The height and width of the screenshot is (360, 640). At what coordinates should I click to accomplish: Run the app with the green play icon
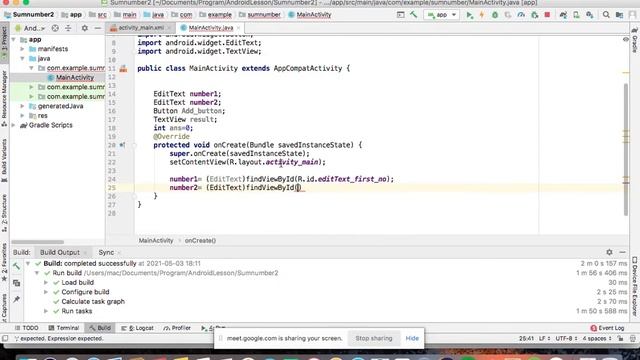[x=469, y=15]
